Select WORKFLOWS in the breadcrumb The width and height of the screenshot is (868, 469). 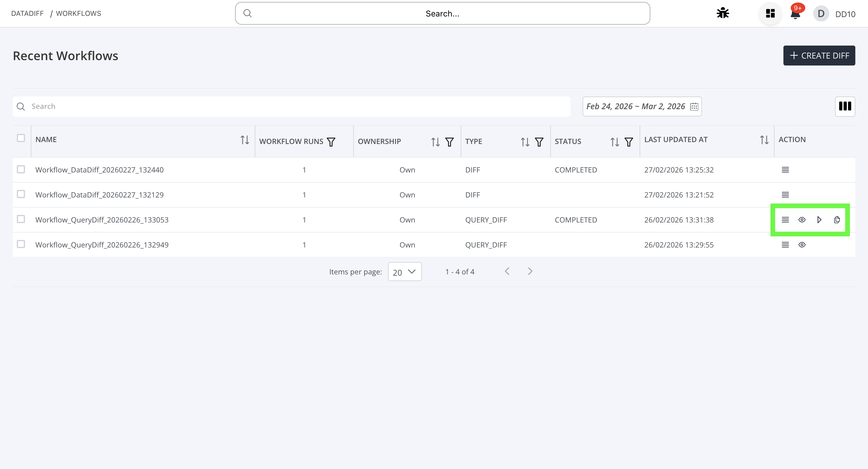tap(79, 14)
